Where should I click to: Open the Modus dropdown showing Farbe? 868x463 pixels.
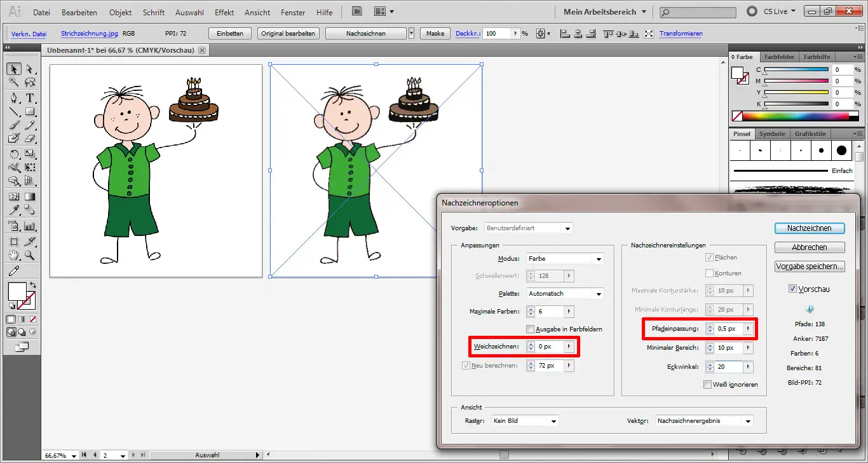click(x=564, y=258)
